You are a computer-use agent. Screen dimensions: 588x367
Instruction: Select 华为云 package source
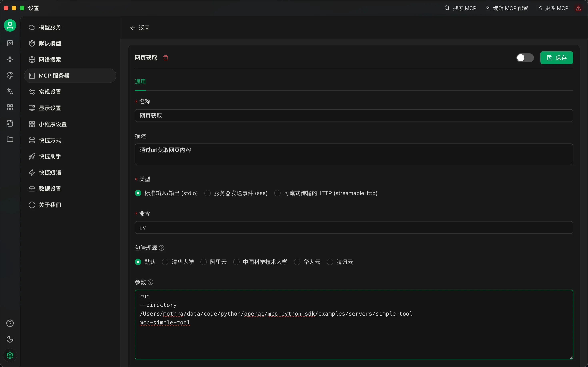[297, 262]
